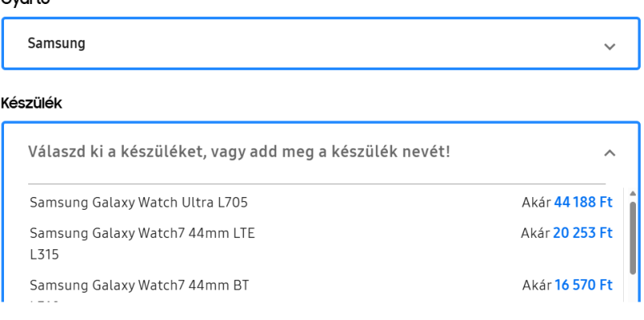
Task: Click the scrollbar up arrow in device list
Action: click(633, 194)
